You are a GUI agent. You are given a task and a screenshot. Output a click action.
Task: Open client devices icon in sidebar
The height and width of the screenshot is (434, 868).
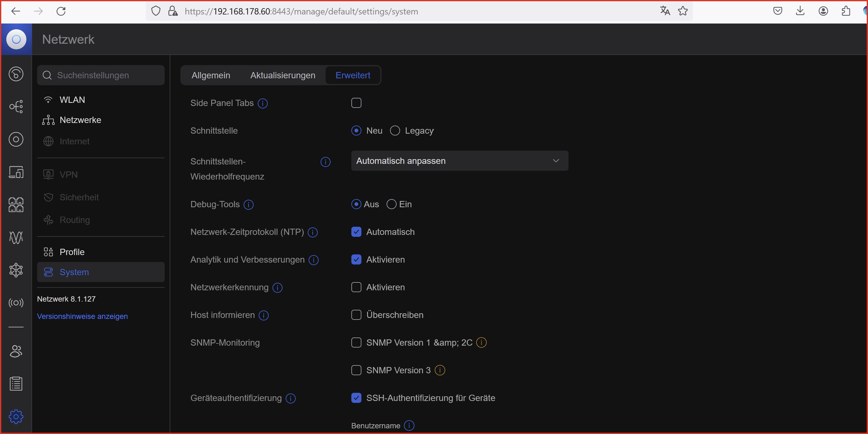(x=16, y=172)
